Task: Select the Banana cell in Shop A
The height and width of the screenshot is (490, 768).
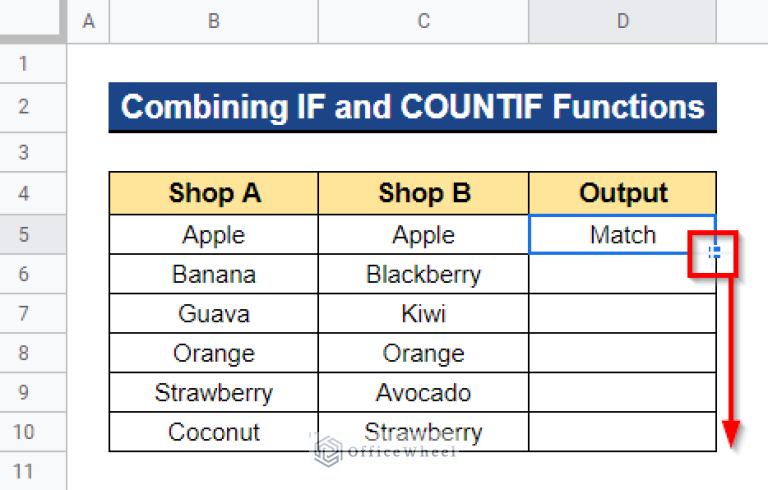Action: point(214,274)
